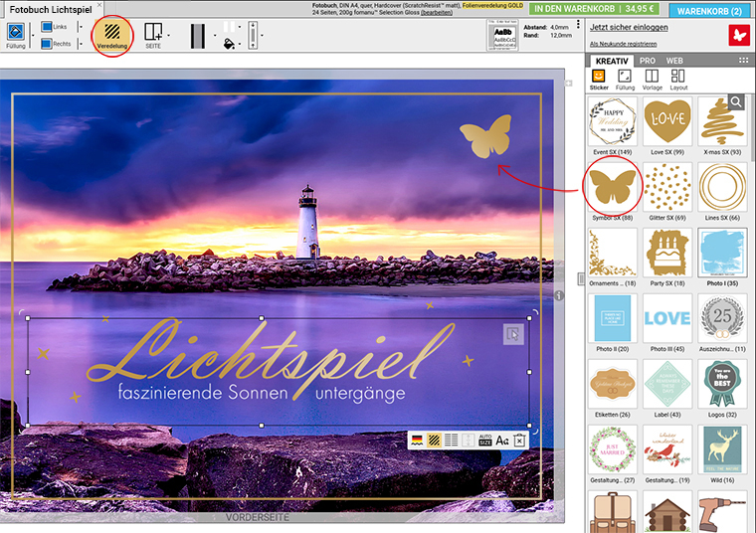Expand the paint bucket dropdown arrow
This screenshot has height=533, width=756.
240,43
